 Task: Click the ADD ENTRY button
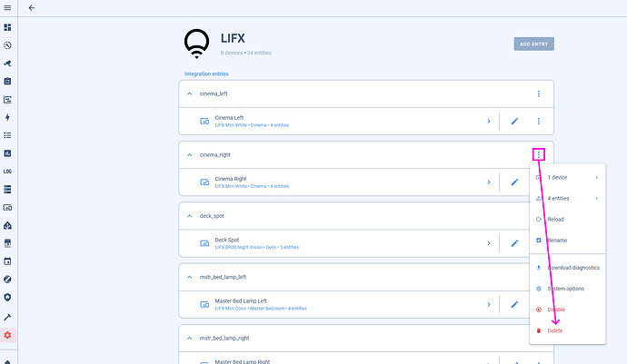point(533,44)
